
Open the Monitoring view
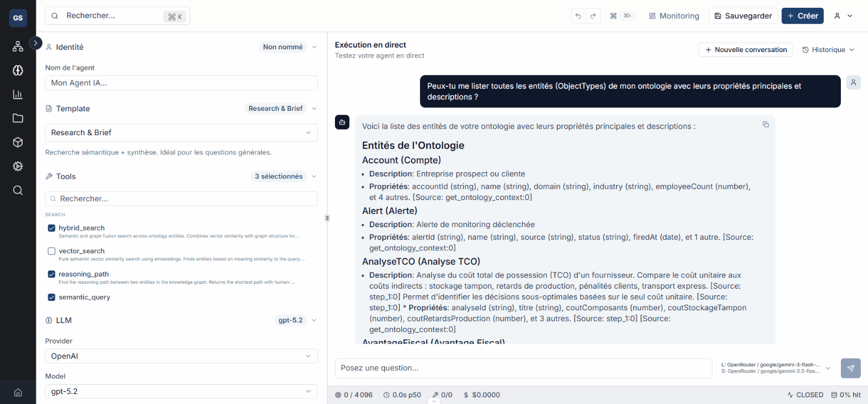674,16
